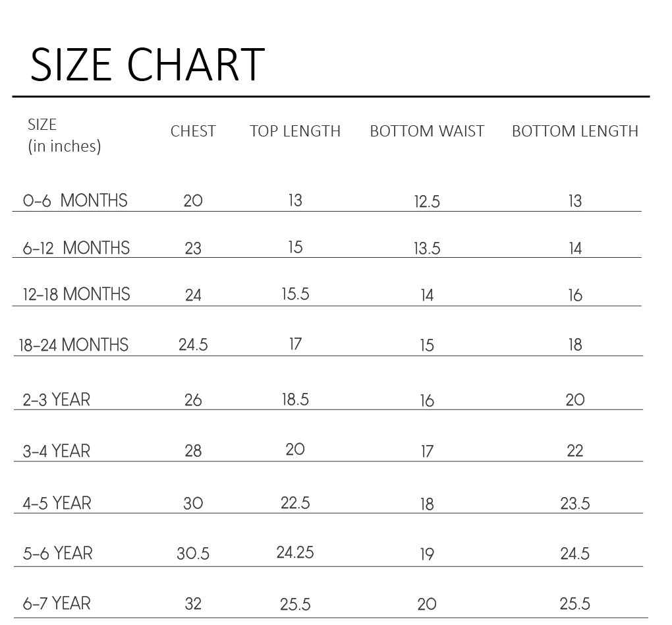
Task: Click the 18.5 top length value
Action: 295,399
